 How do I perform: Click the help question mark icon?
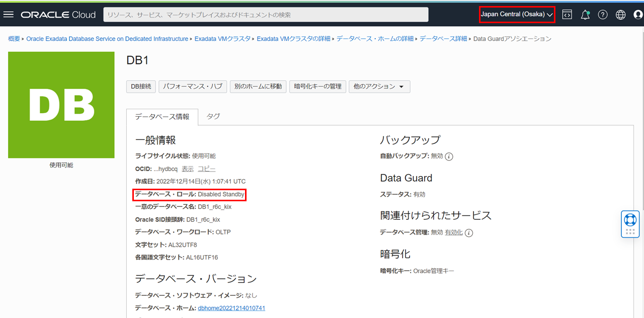[x=603, y=15]
